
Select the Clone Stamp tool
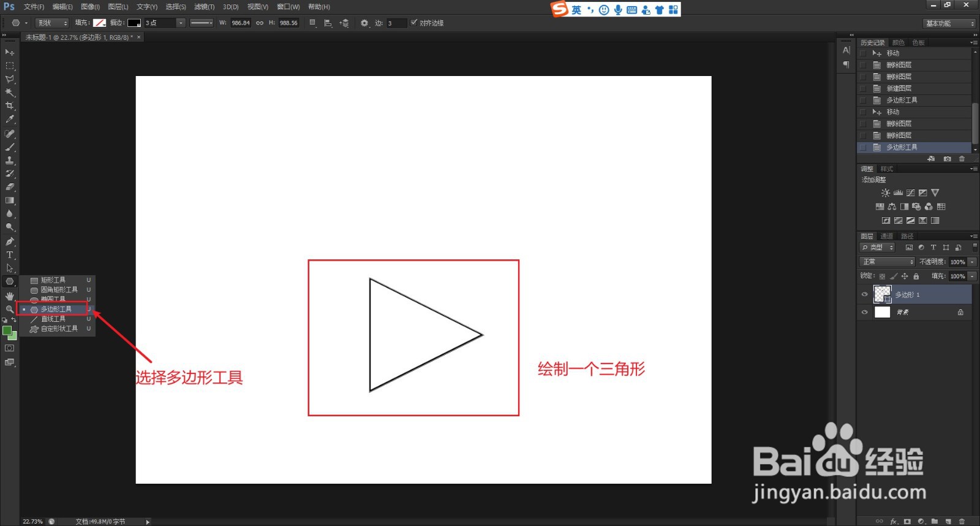coord(10,160)
